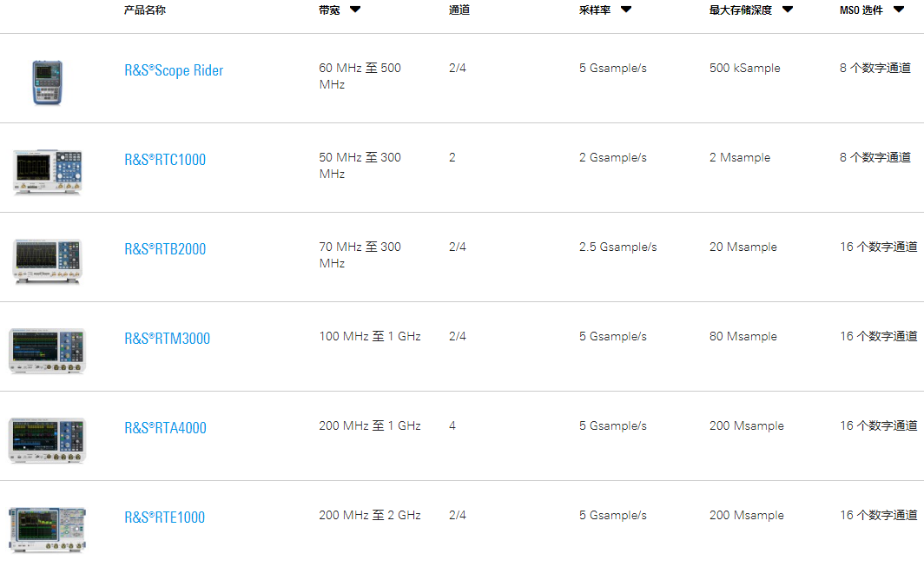The height and width of the screenshot is (567, 924).
Task: Expand the MSO 选件 filter dropdown arrow
Action: tap(899, 10)
